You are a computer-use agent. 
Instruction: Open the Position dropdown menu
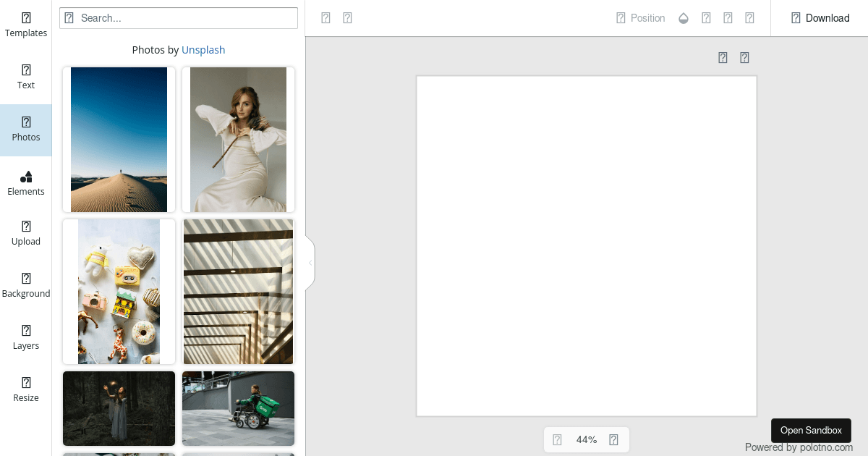click(x=640, y=18)
